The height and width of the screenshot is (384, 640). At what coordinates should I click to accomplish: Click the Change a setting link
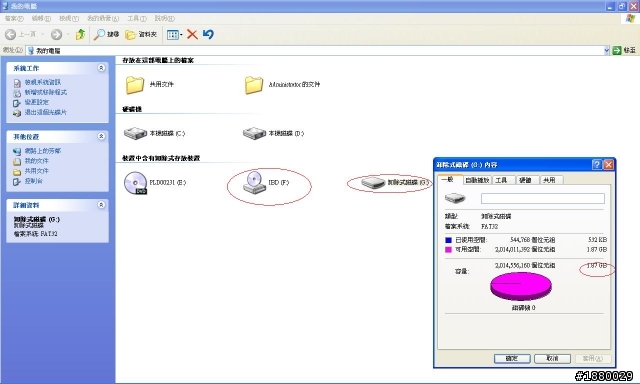pos(36,102)
